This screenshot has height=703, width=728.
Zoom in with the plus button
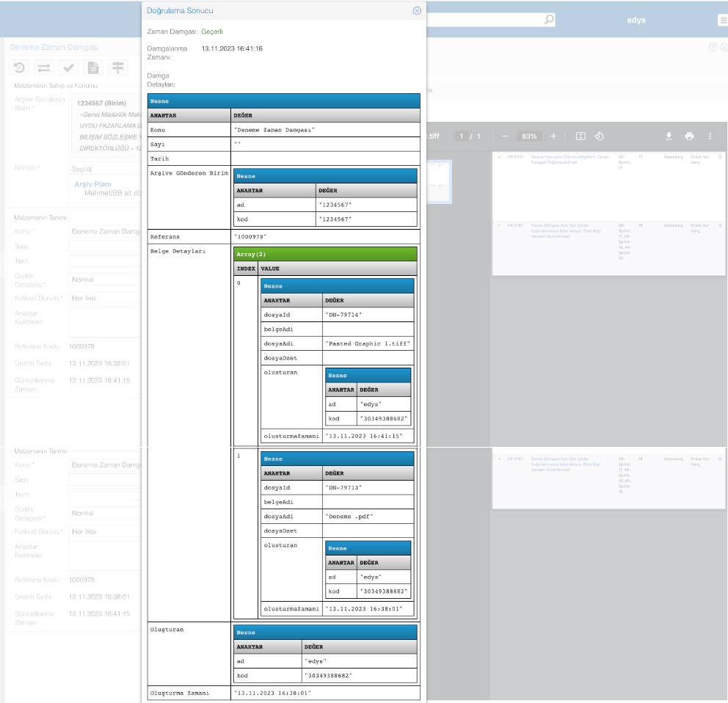[x=553, y=136]
